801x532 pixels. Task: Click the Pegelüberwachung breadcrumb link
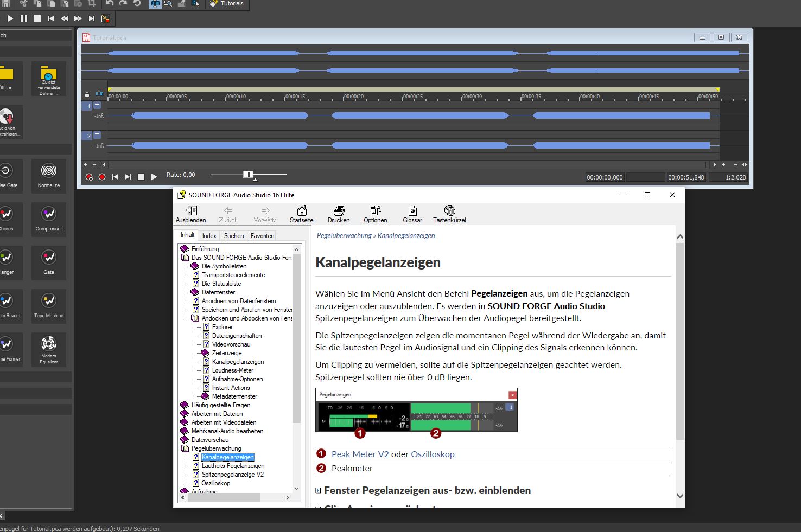(x=344, y=236)
